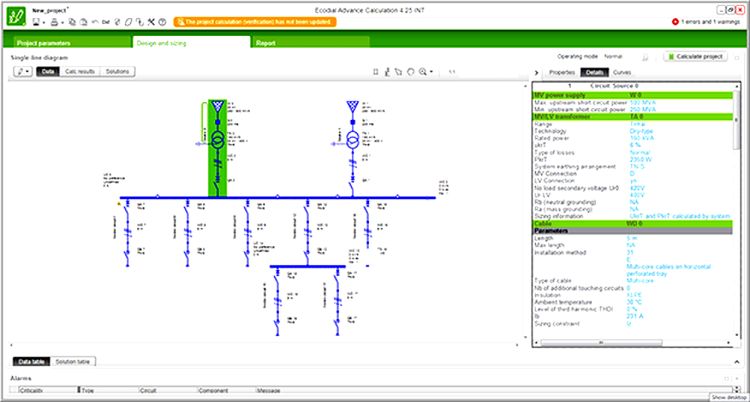Select the second transformer symbol on right
Viewport: 750px width, 402px height.
click(x=353, y=140)
